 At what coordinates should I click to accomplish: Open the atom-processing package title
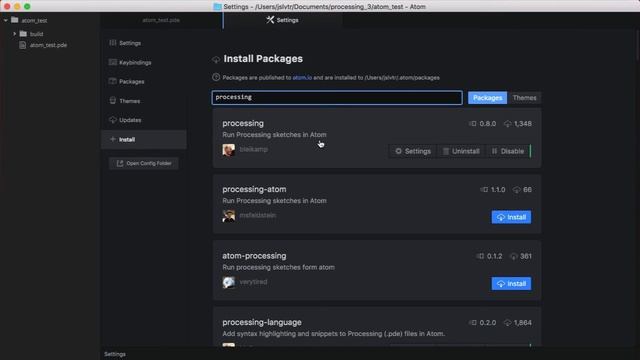[x=254, y=256]
